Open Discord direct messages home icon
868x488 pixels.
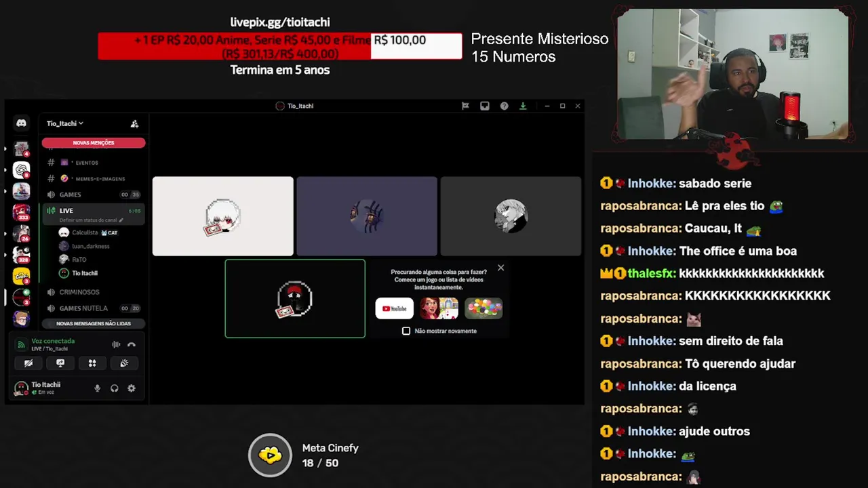click(21, 123)
